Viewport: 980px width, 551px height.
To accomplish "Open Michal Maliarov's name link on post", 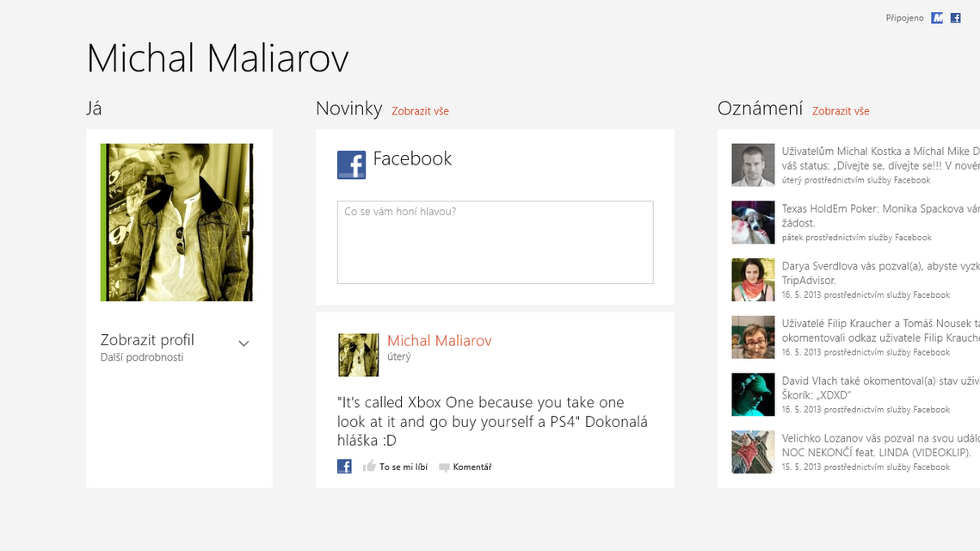I will coord(439,341).
